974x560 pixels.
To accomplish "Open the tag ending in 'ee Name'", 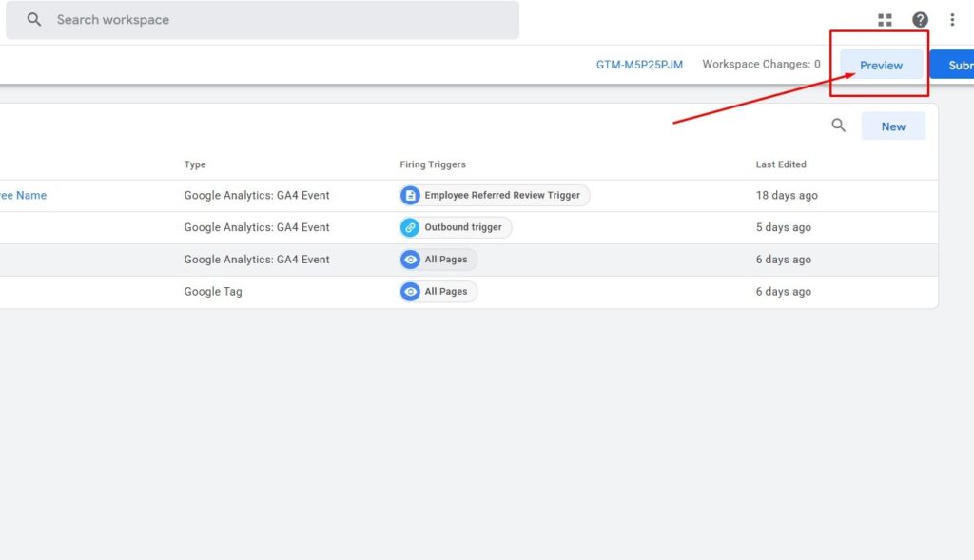I will coord(23,195).
